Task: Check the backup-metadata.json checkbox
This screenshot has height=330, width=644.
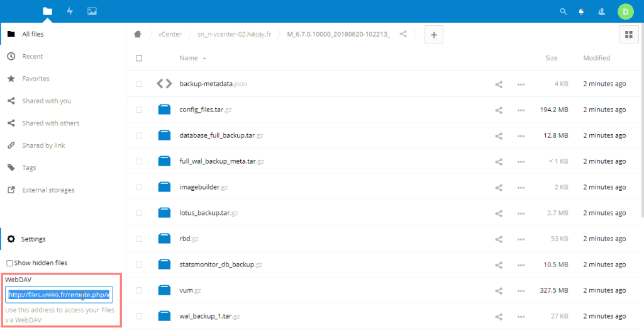Action: point(139,84)
